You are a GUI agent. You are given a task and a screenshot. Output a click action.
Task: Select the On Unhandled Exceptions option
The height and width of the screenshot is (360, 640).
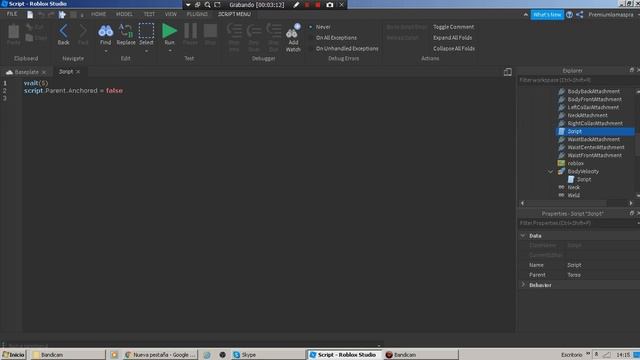pyautogui.click(x=343, y=49)
